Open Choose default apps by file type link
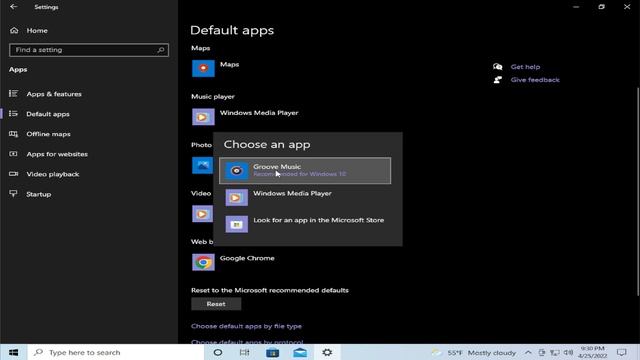The height and width of the screenshot is (360, 640). pyautogui.click(x=246, y=326)
